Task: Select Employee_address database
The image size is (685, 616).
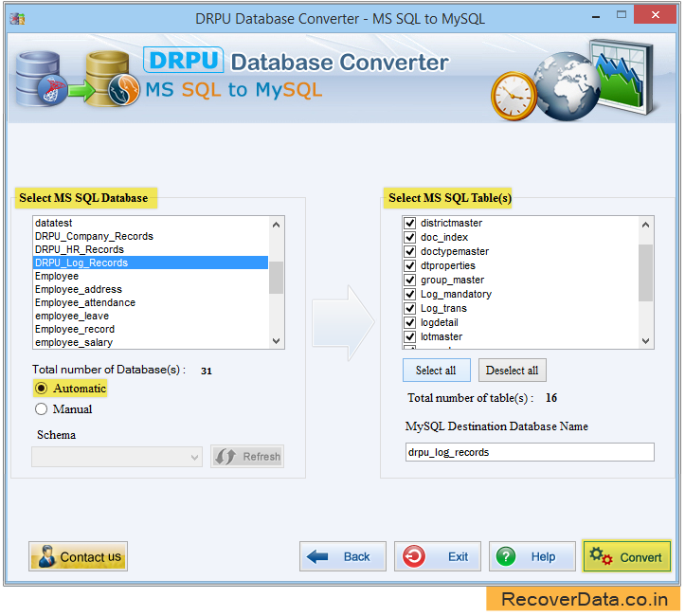Action: tap(151, 289)
